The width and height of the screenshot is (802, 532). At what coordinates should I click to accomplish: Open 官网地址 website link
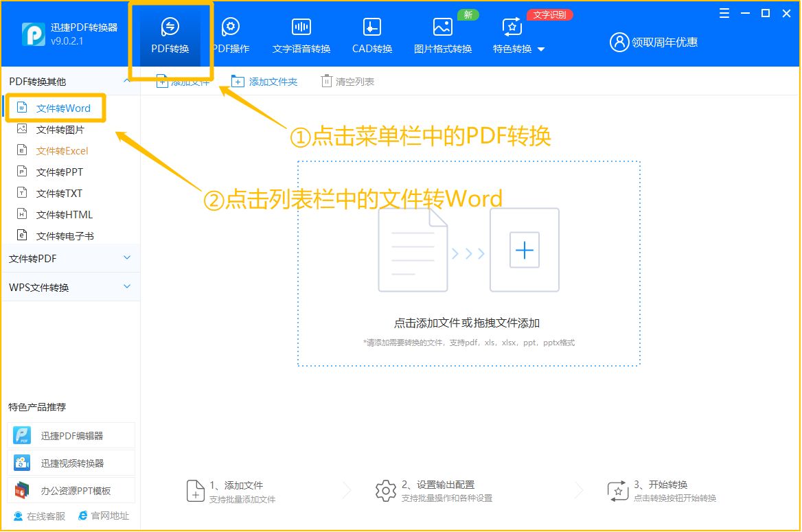[103, 516]
